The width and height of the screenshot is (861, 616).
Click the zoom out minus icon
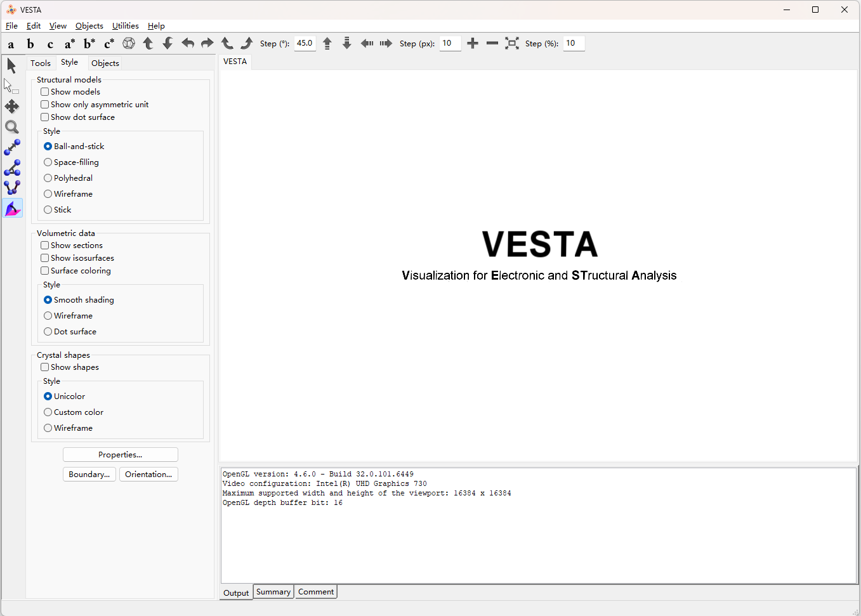492,43
